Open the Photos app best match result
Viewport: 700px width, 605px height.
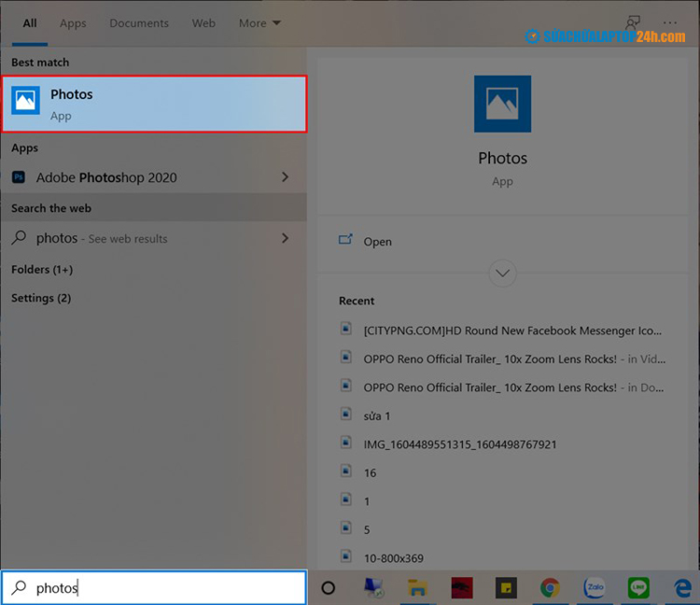[154, 104]
